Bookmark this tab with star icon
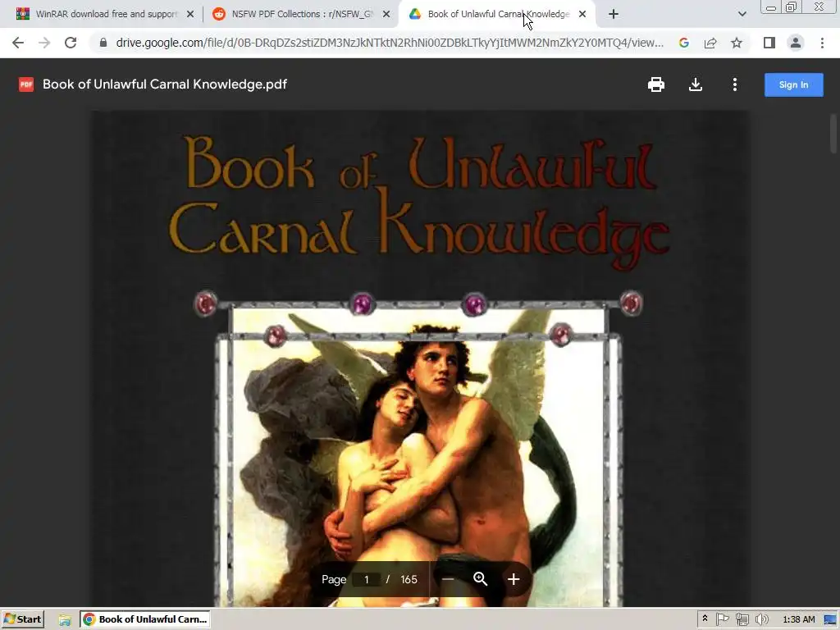 tap(737, 43)
